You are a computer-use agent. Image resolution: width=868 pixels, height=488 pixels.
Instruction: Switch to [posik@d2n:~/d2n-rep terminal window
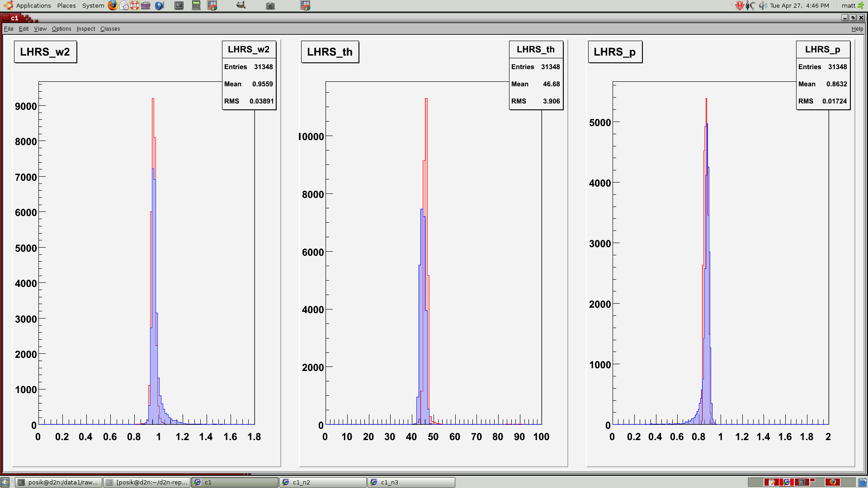146,482
